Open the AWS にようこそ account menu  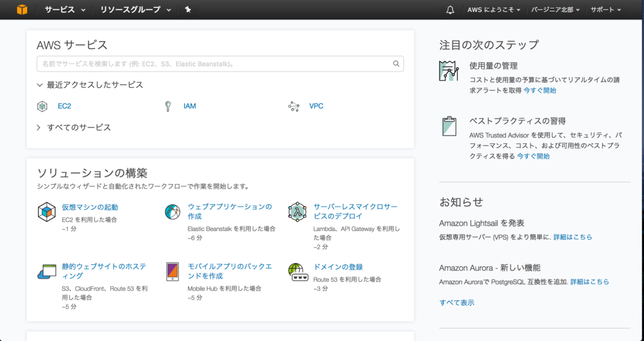tap(494, 10)
